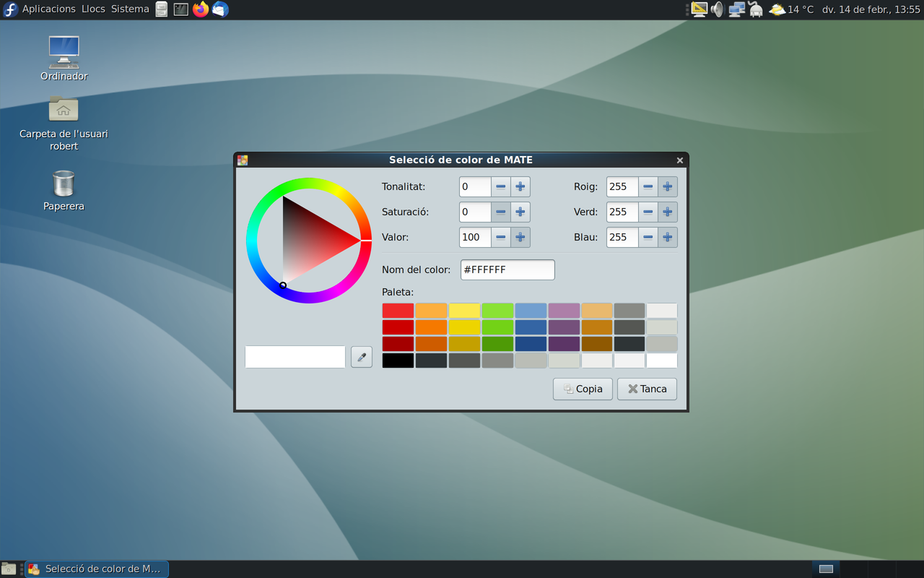Click the Blau number field showing 255
The height and width of the screenshot is (578, 924).
tap(622, 237)
